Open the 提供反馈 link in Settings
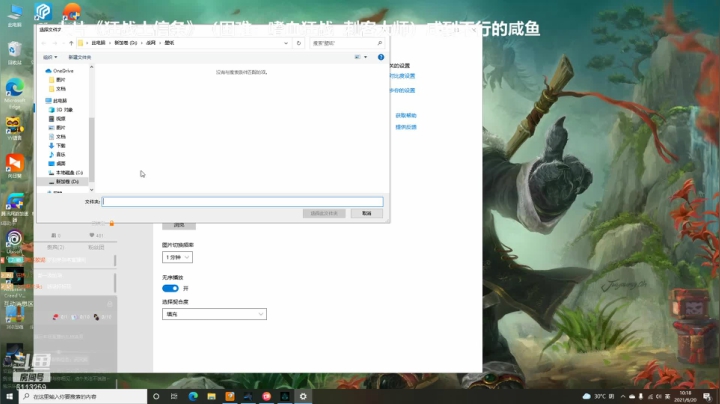 pyautogui.click(x=406, y=127)
